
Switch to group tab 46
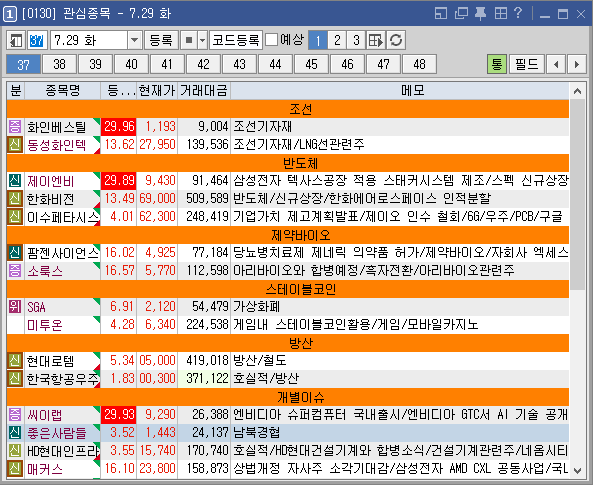click(x=347, y=64)
